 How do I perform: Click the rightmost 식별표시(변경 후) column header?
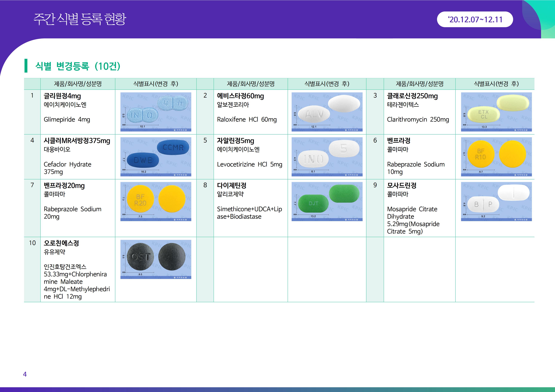click(496, 84)
